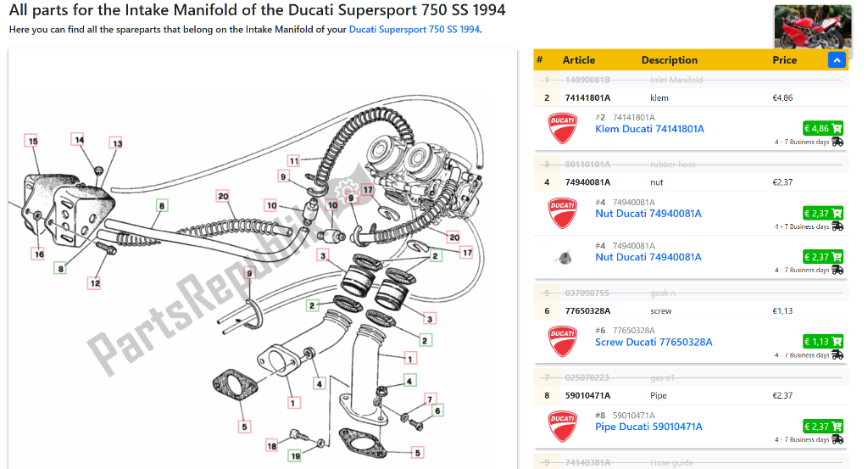Add Klem Ducati 74141801A to cart
The width and height of the screenshot is (868, 469).
click(822, 128)
